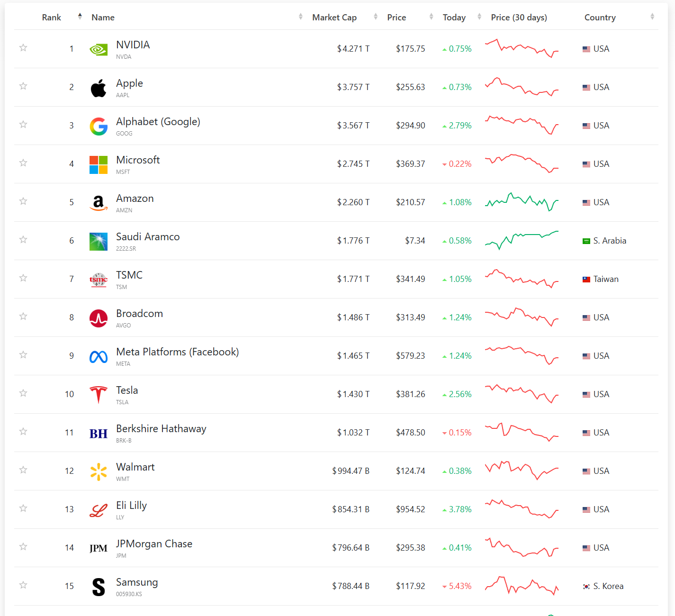
Task: Click Walmart's market cap $994.47 B
Action: coord(351,471)
